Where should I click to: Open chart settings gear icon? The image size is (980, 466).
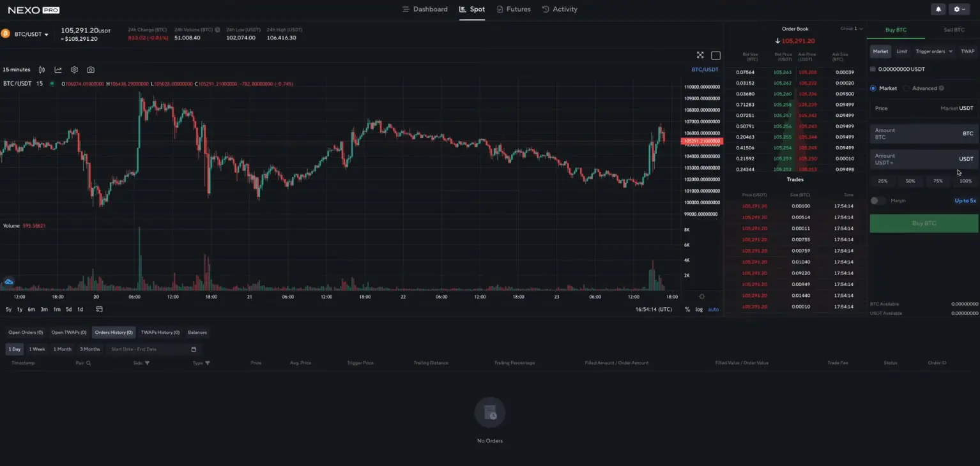click(74, 70)
